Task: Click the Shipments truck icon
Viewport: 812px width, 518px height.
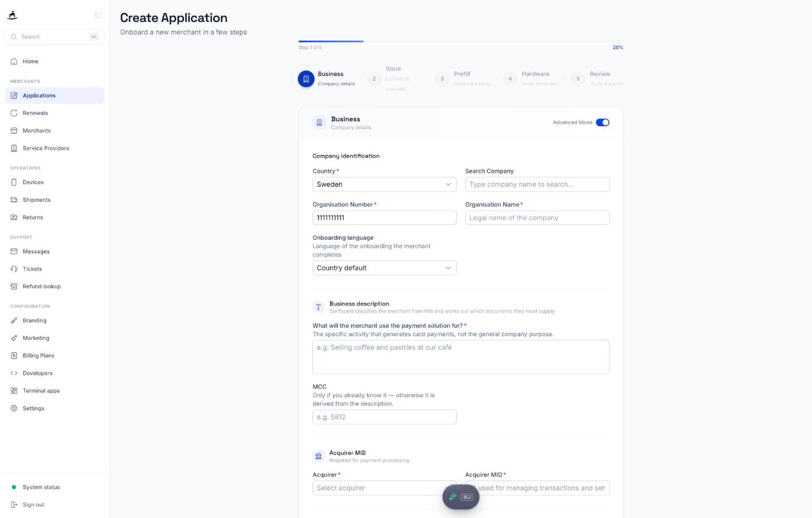Action: click(14, 200)
